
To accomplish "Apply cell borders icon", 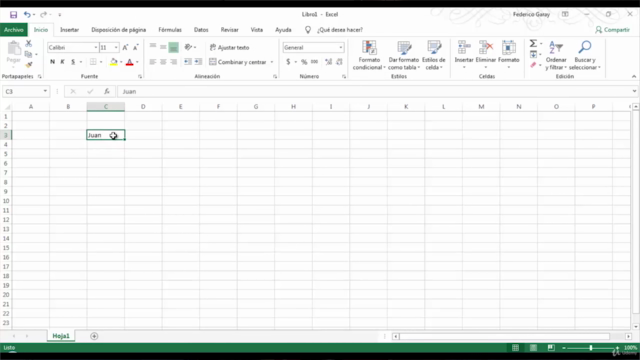I will coord(93,62).
